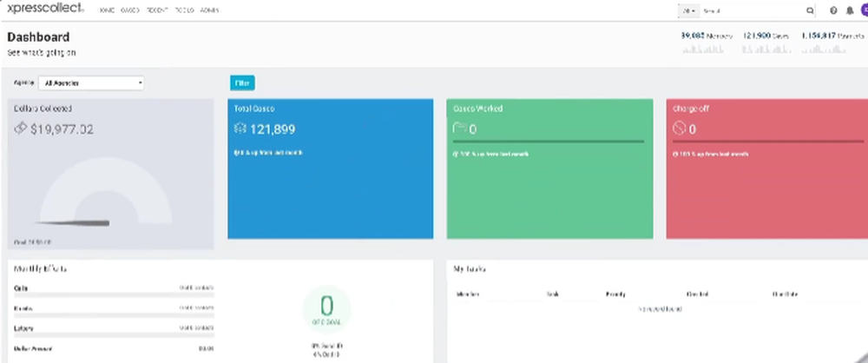Click the blue Filter button
This screenshot has width=868, height=363.
(242, 83)
